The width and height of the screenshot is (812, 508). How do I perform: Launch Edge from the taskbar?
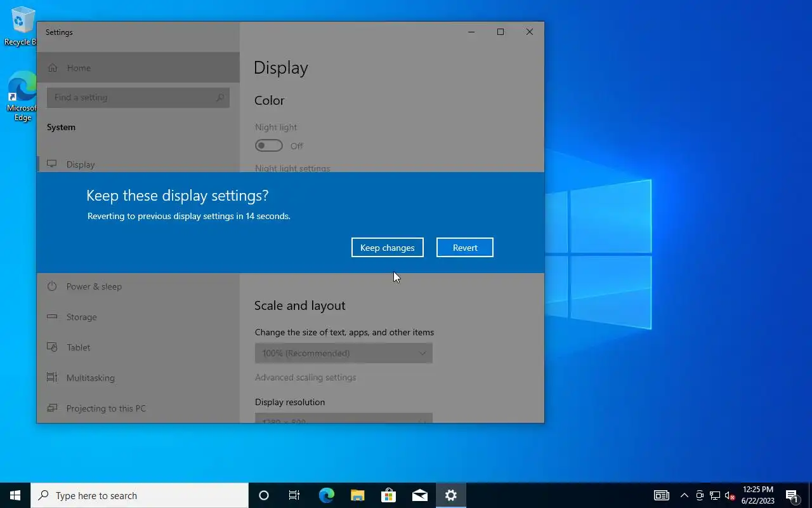(326, 495)
